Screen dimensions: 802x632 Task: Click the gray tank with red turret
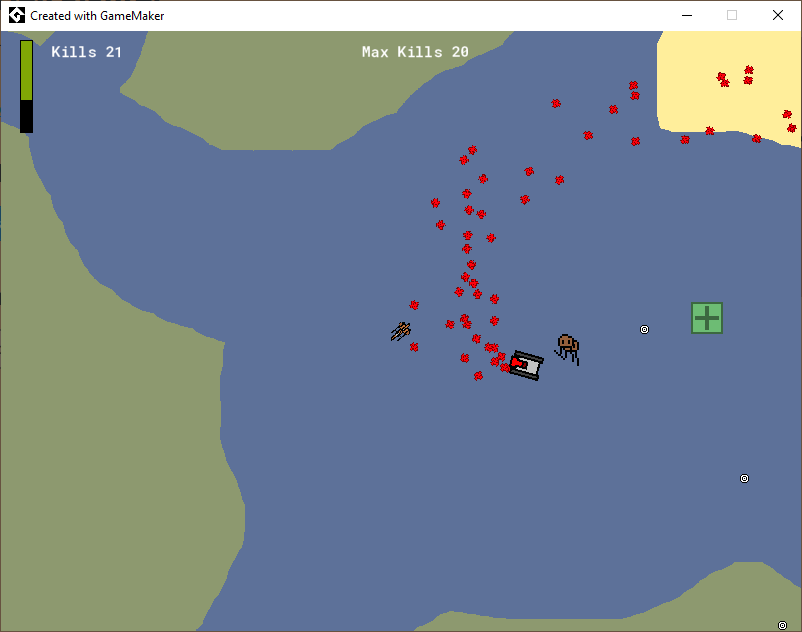526,366
